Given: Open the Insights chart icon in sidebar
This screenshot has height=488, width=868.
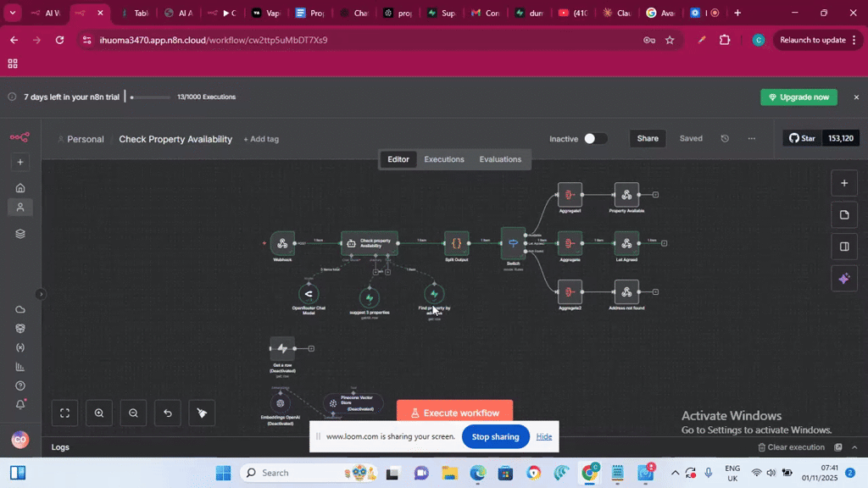Looking at the screenshot, I should coord(20,367).
